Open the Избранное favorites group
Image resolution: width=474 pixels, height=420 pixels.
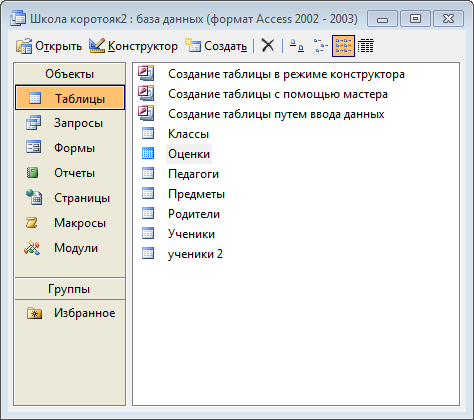coord(70,313)
